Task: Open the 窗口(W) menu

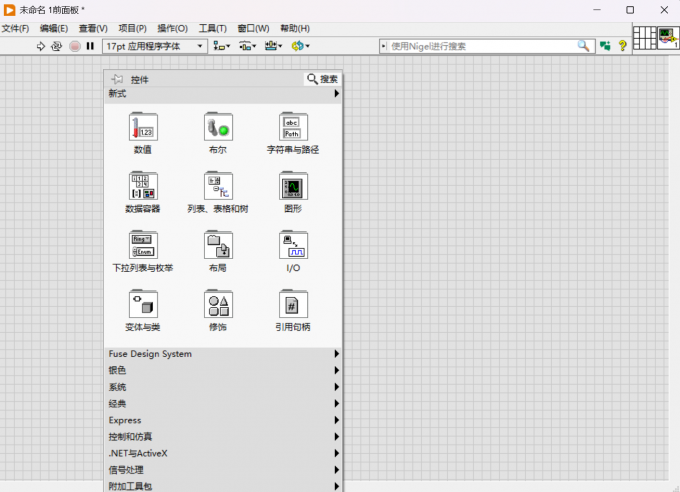Action: coord(253,29)
